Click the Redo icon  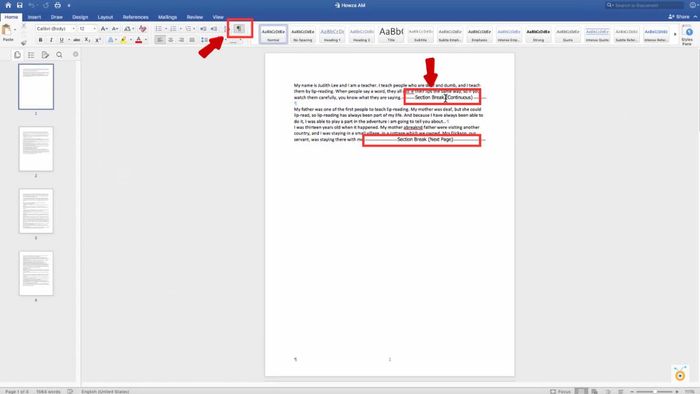pyautogui.click(x=45, y=5)
